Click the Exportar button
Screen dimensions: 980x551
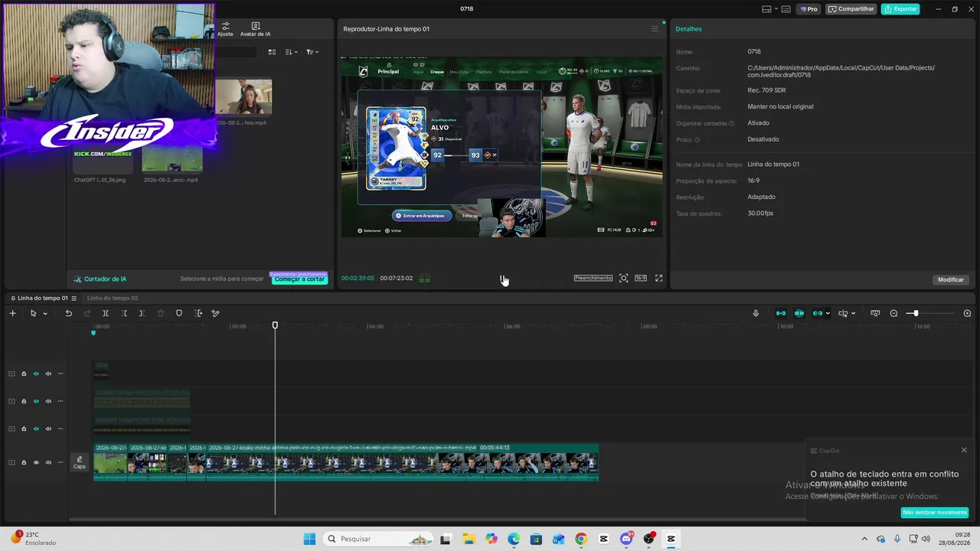pyautogui.click(x=900, y=9)
